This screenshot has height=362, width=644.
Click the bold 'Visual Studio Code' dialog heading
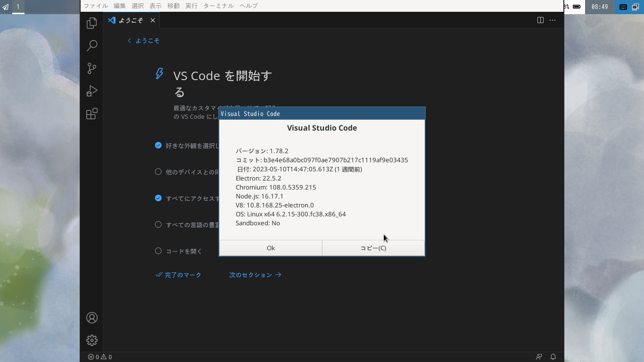pyautogui.click(x=322, y=128)
